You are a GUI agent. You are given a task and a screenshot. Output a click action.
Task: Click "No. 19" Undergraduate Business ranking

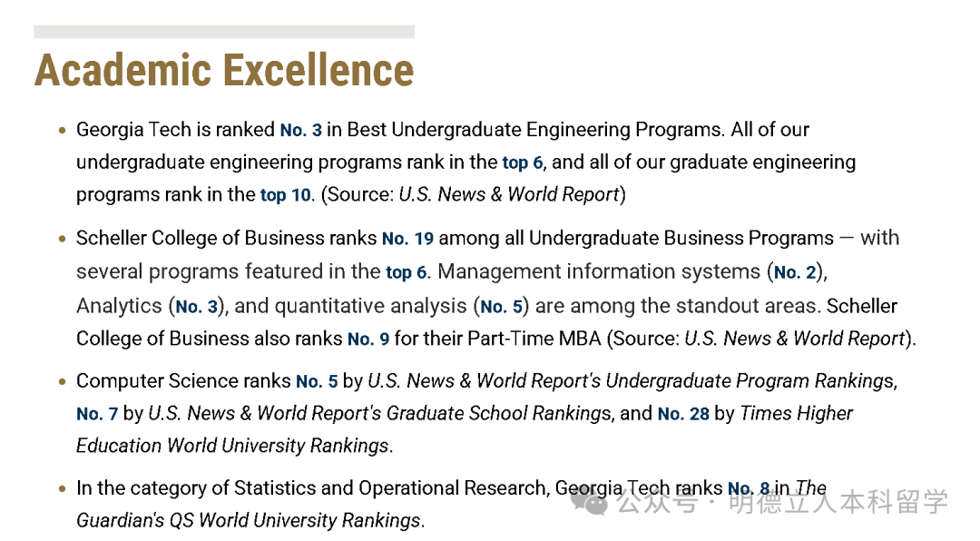tap(407, 239)
